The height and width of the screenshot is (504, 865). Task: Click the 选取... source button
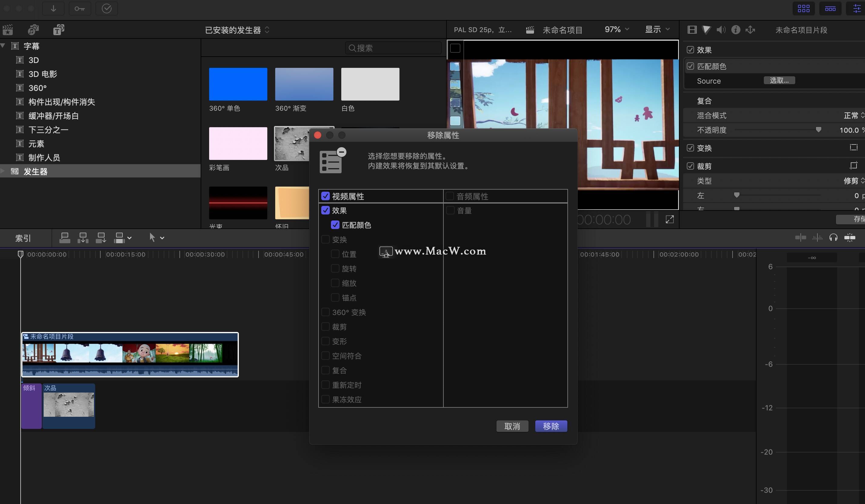click(779, 80)
